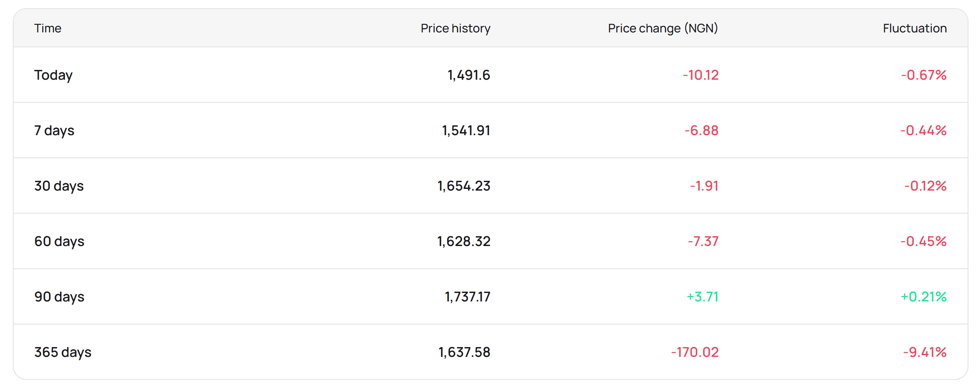Click the 1,491.6 price value

click(469, 75)
